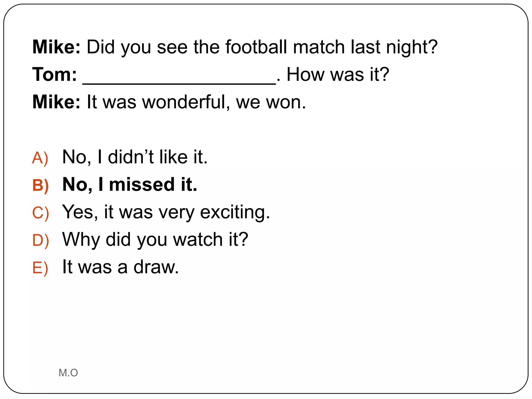Pick the answer "It was a draw."
The image size is (532, 399).
click(121, 267)
